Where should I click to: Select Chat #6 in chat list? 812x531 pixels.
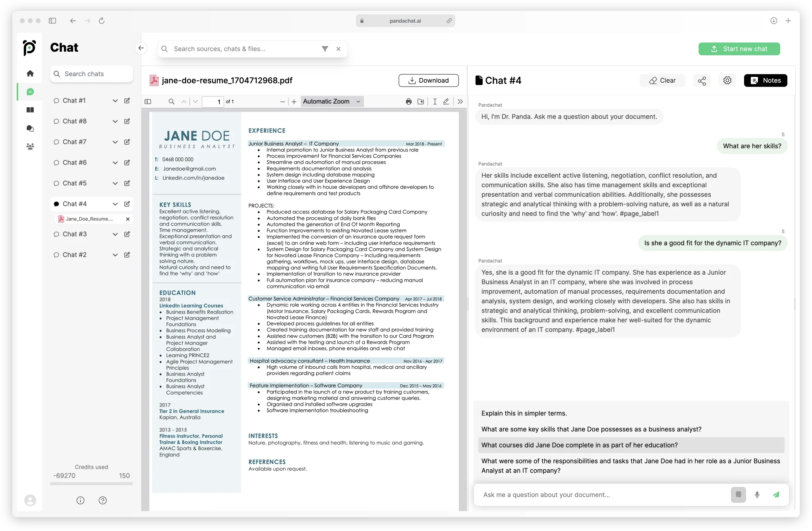[75, 163]
